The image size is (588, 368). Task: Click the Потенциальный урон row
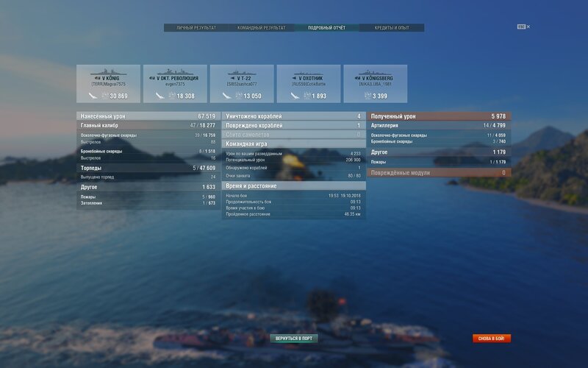click(x=293, y=160)
